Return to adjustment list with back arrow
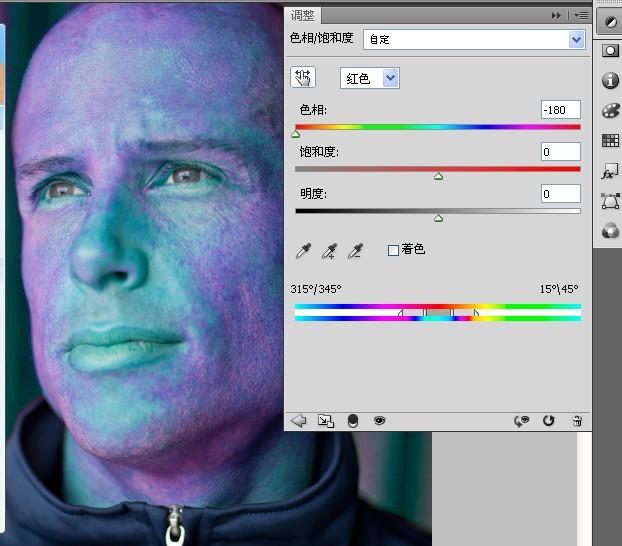 pyautogui.click(x=298, y=421)
